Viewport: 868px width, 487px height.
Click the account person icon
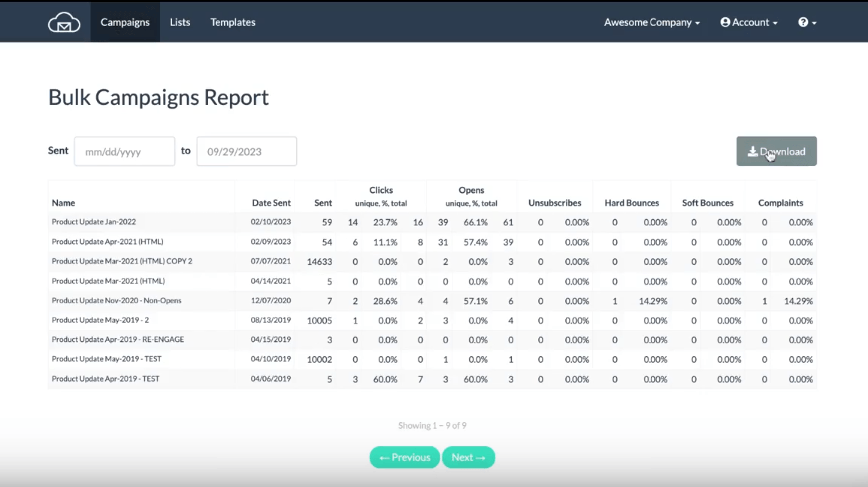pyautogui.click(x=725, y=22)
